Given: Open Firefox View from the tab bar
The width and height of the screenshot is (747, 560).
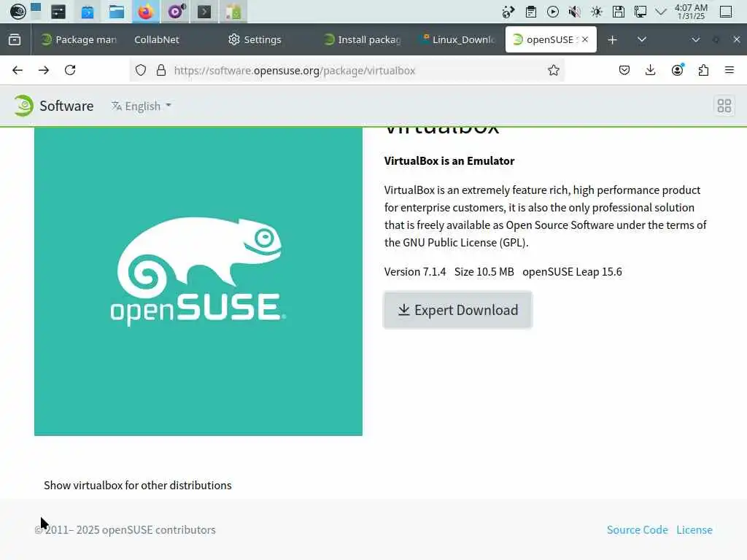Looking at the screenshot, I should pos(15,39).
